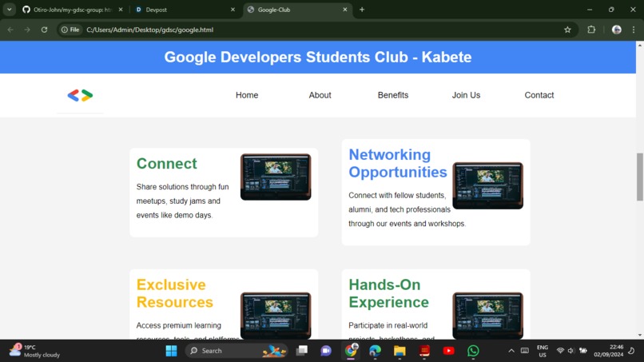The height and width of the screenshot is (362, 644).
Task: Open the notifications bell icon
Action: pyautogui.click(x=632, y=351)
